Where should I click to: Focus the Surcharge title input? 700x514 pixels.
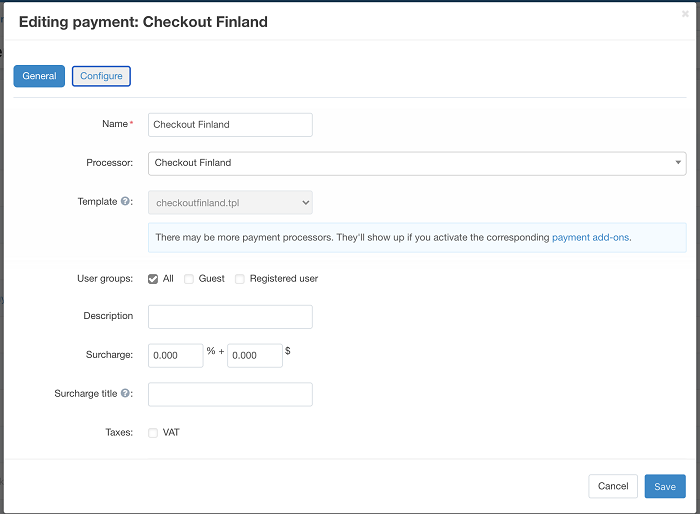pyautogui.click(x=230, y=394)
